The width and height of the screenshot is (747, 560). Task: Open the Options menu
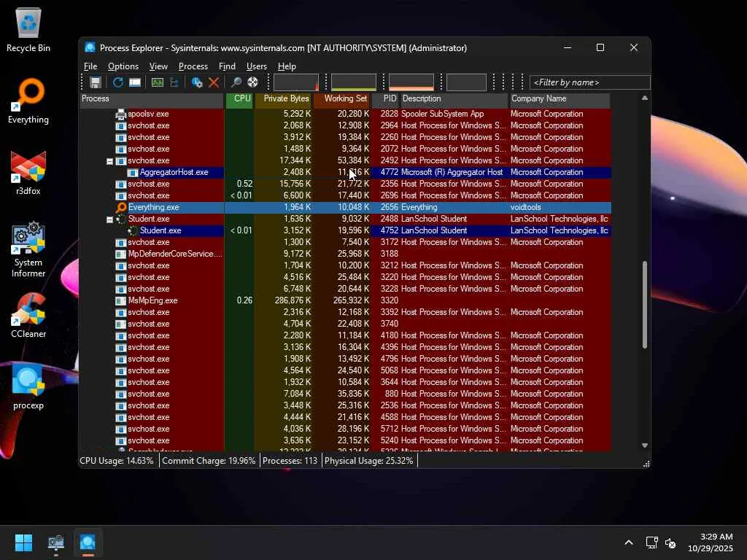[123, 66]
